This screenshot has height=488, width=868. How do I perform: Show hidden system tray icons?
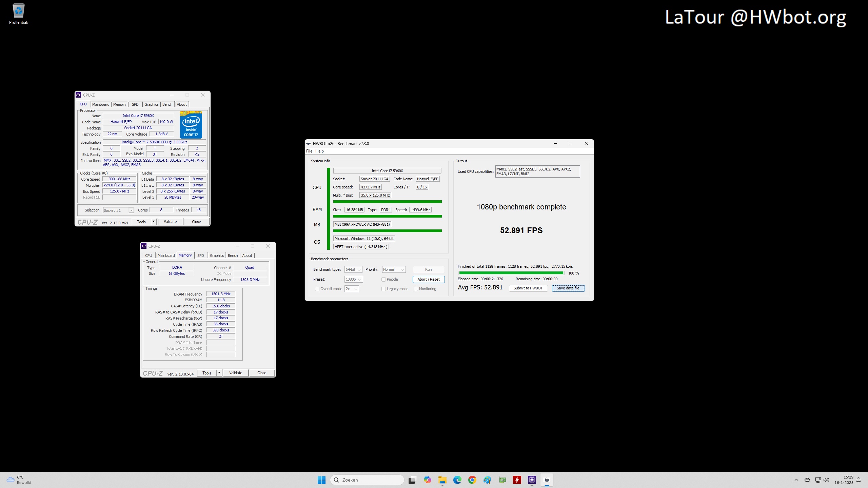[796, 480]
